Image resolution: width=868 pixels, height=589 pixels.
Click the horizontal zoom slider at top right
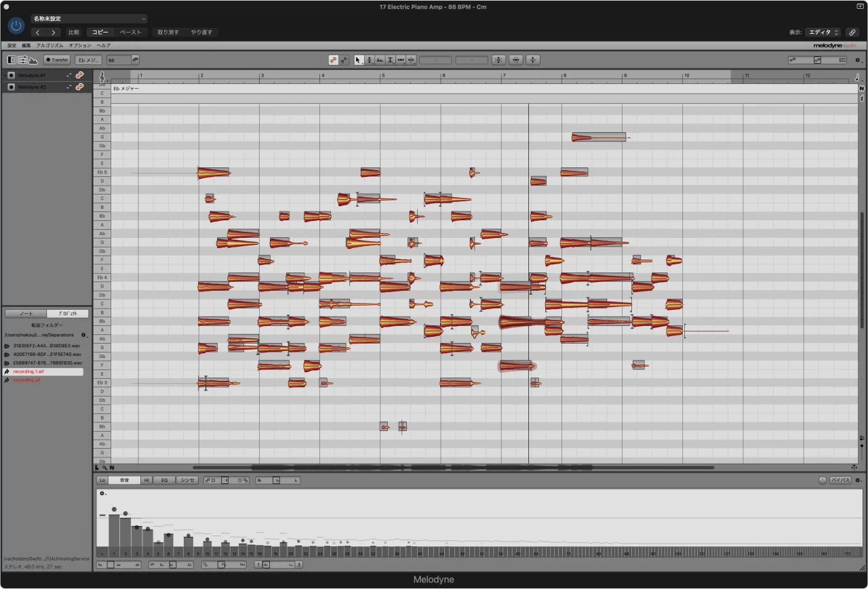click(x=817, y=60)
